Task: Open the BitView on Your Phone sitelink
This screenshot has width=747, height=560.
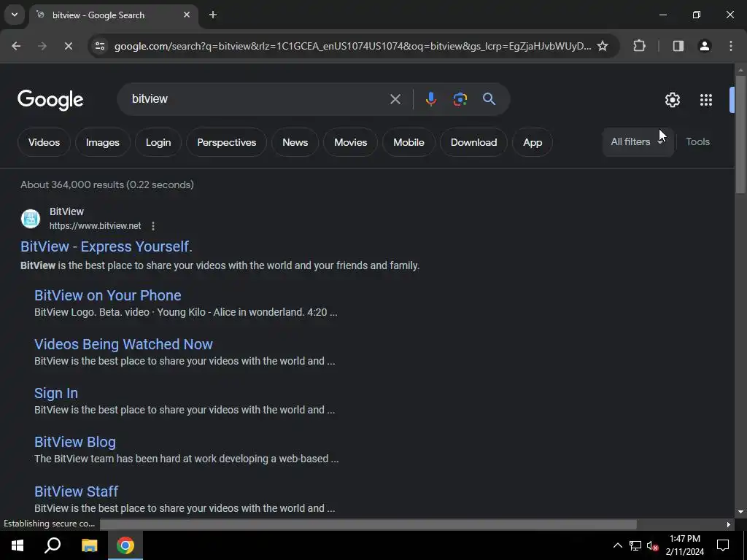Action: 108,295
